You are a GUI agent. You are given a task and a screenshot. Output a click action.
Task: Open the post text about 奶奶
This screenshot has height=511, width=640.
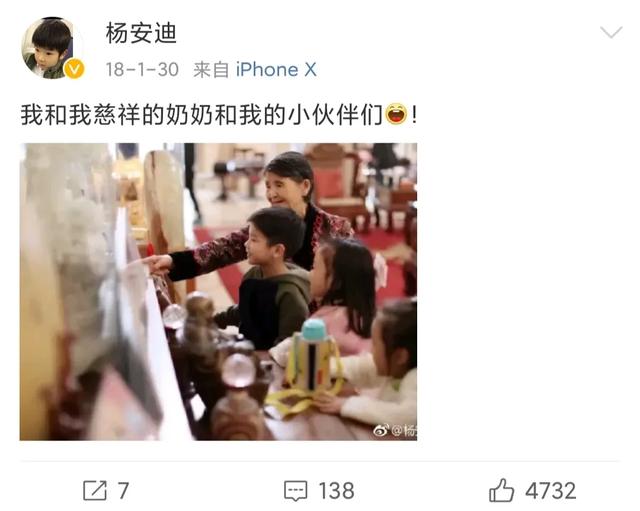(219, 114)
